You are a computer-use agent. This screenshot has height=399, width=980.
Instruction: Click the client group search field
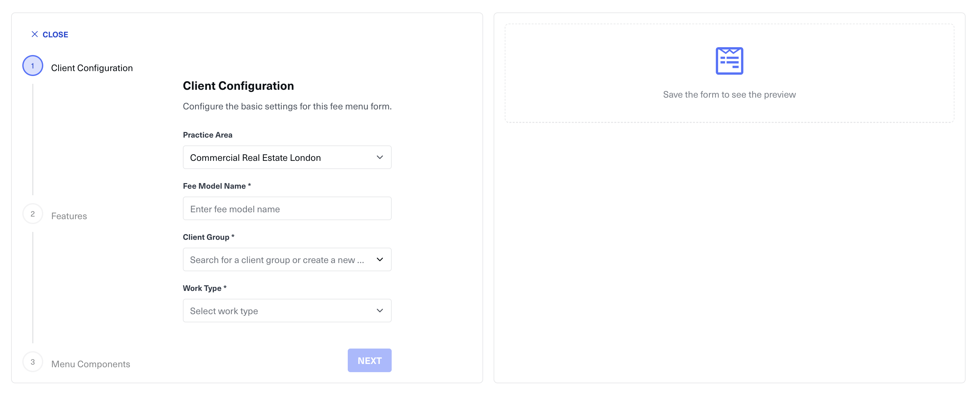277,260
